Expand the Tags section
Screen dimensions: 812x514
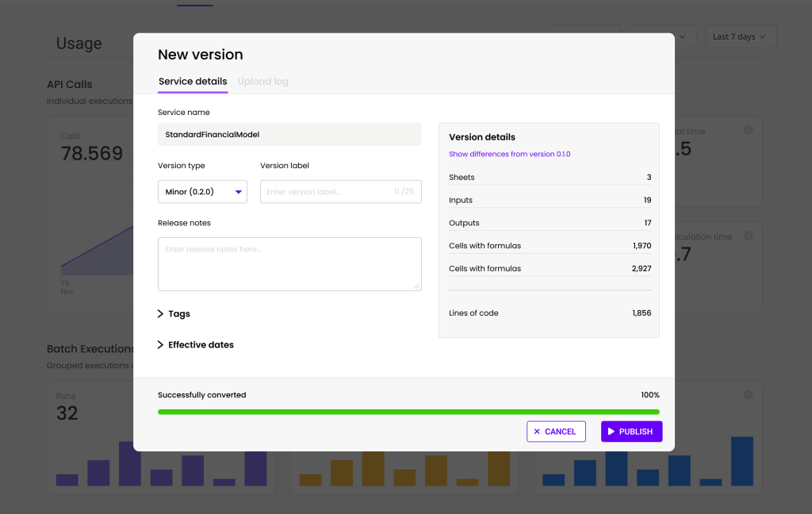174,313
